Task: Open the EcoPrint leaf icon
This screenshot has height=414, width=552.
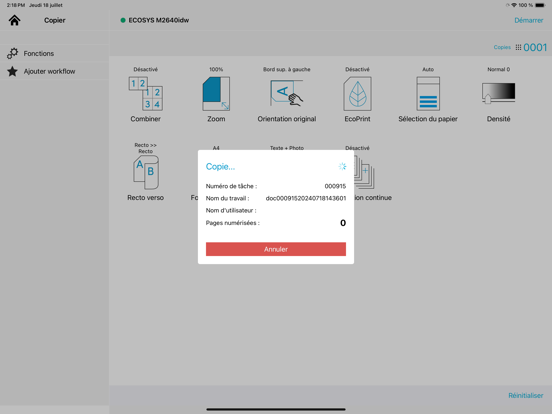Action: (x=357, y=94)
